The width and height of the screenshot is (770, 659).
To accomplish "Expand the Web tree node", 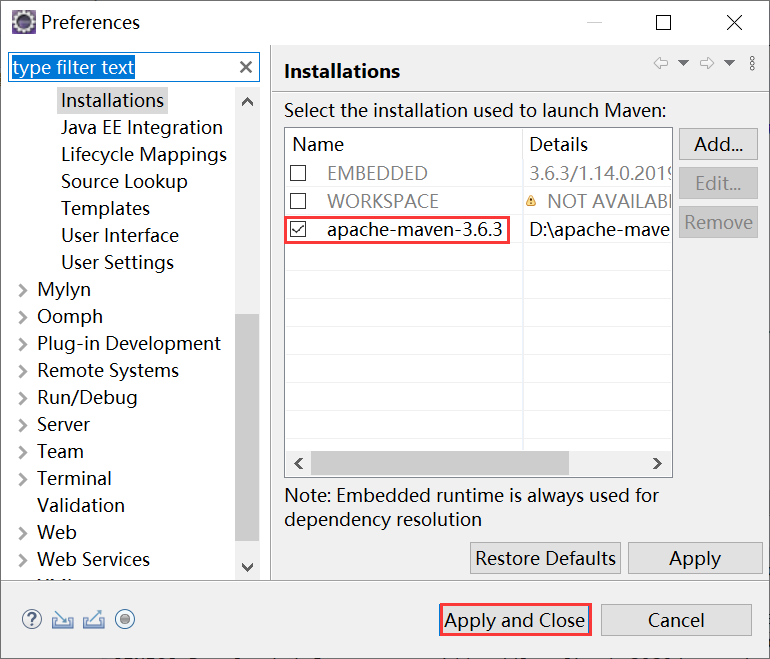I will point(22,533).
